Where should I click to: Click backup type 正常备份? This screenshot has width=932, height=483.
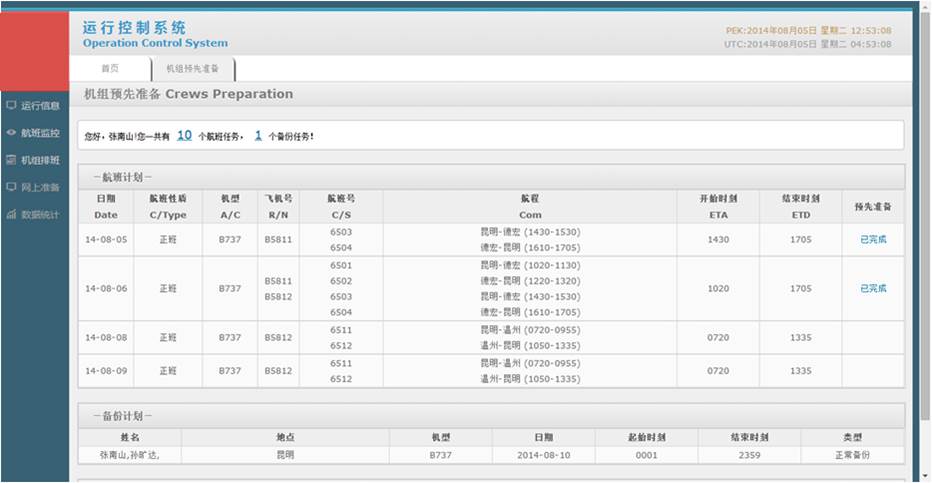point(852,455)
